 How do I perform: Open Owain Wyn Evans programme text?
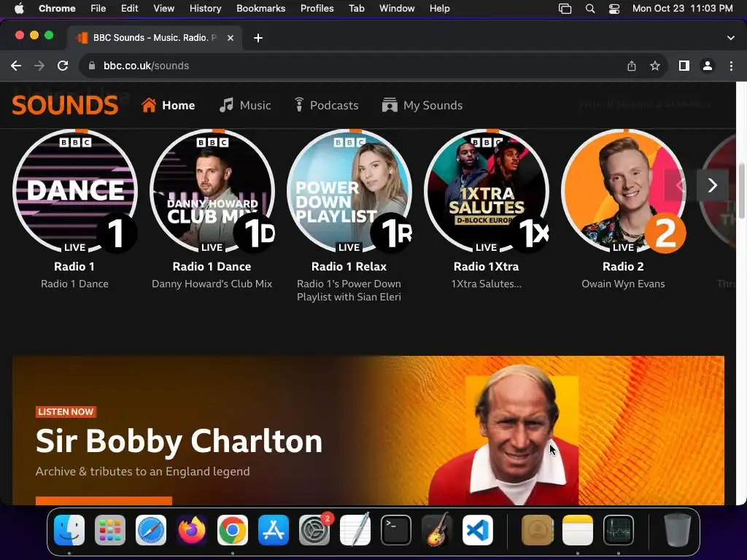[623, 284]
